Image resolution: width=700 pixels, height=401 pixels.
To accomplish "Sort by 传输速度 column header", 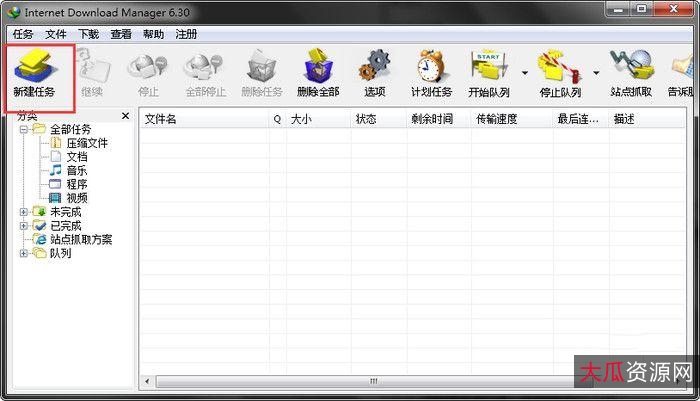I will 512,119.
